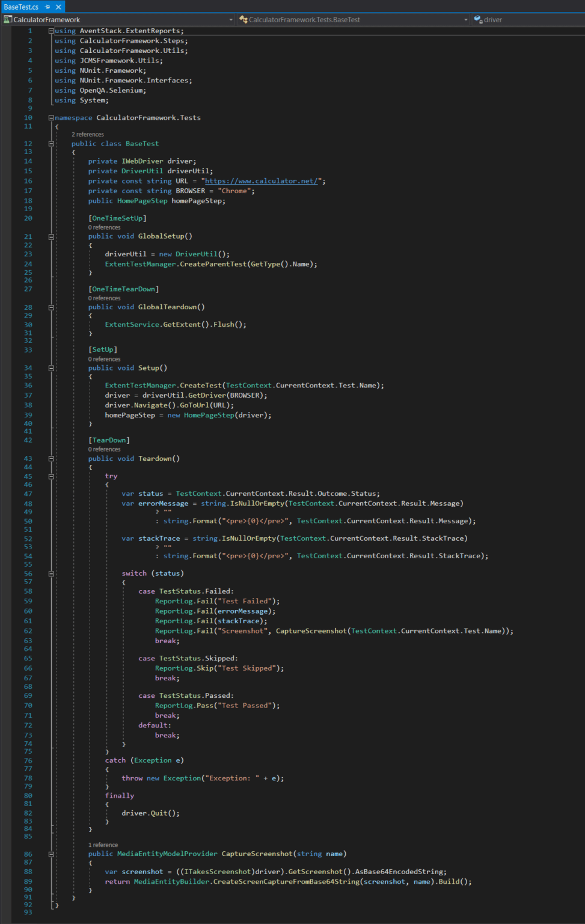Image resolution: width=585 pixels, height=924 pixels.
Task: Click line number 45 in the margin
Action: coord(28,475)
